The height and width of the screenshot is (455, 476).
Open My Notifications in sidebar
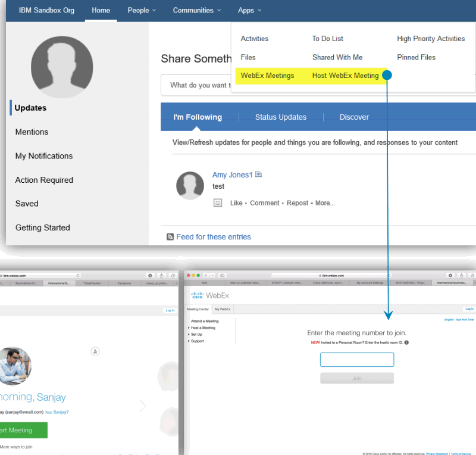click(44, 156)
